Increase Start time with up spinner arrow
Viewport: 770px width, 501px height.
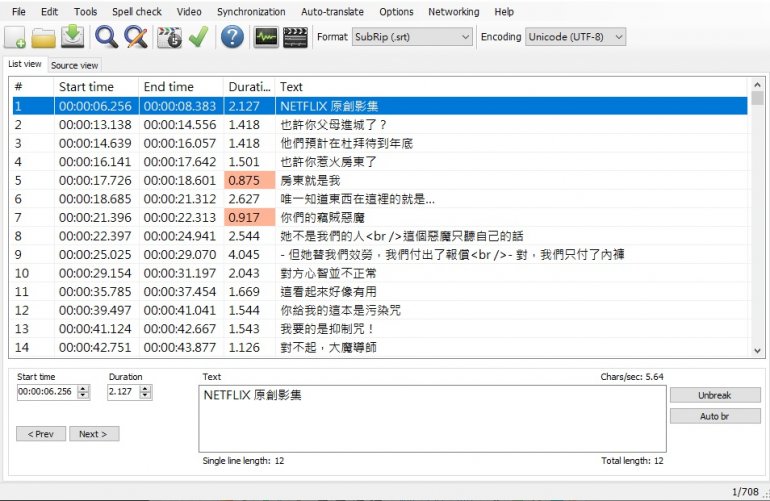click(x=83, y=388)
